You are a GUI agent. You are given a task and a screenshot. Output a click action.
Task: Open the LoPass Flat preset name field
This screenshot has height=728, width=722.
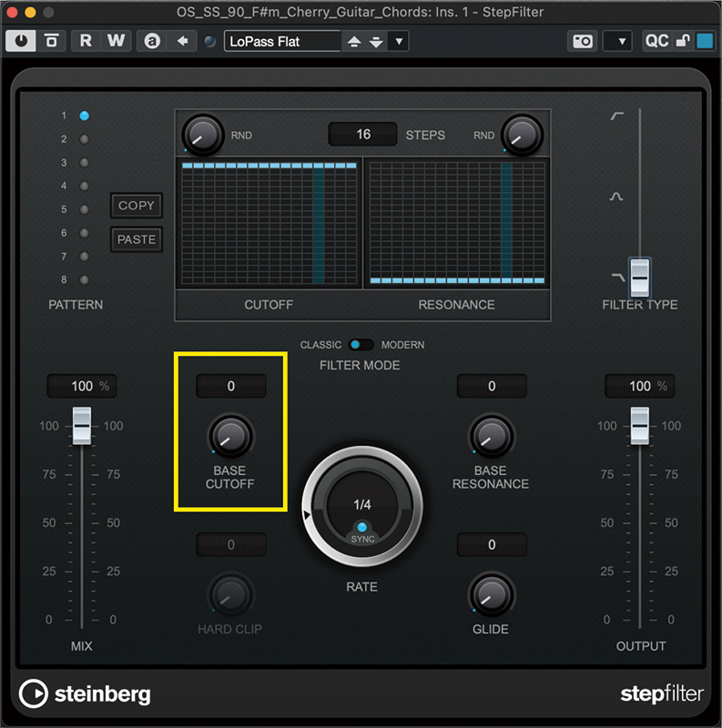click(x=282, y=41)
